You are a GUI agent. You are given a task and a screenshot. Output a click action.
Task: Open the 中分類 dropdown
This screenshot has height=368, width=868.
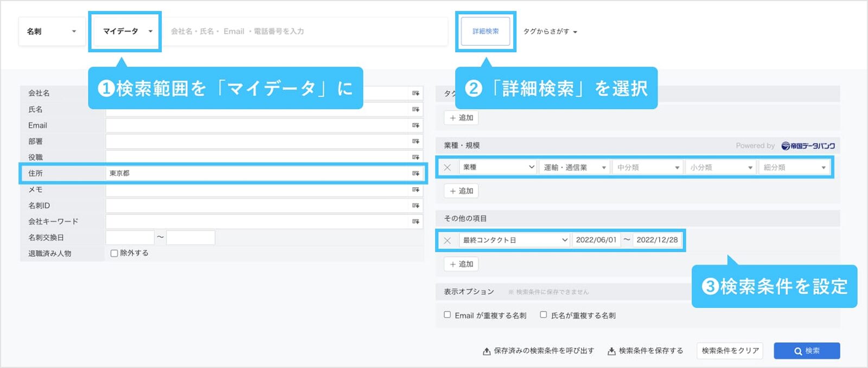pyautogui.click(x=648, y=167)
